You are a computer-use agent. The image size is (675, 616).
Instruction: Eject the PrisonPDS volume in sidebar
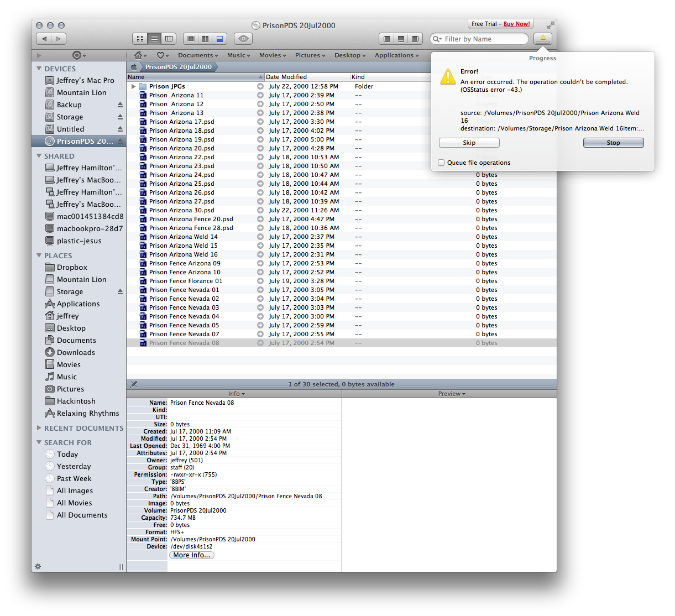(x=120, y=141)
